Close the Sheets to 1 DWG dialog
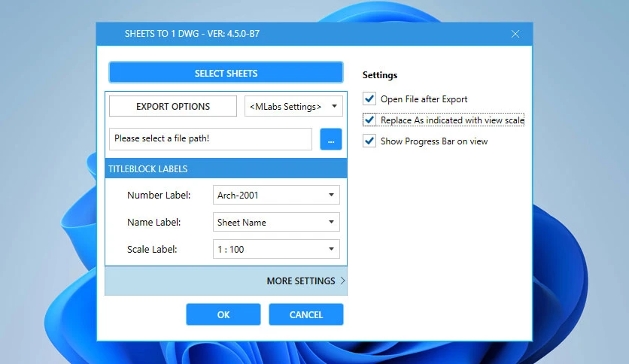 [515, 34]
